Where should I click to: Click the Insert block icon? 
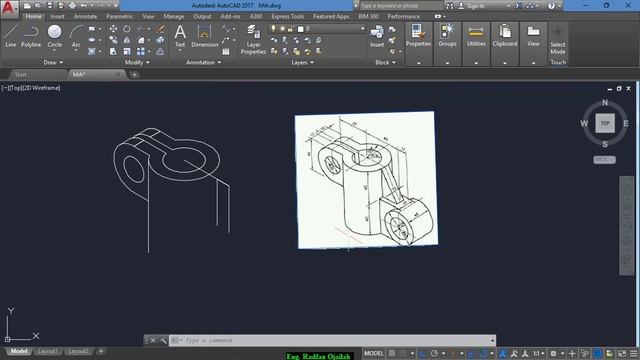click(x=377, y=37)
